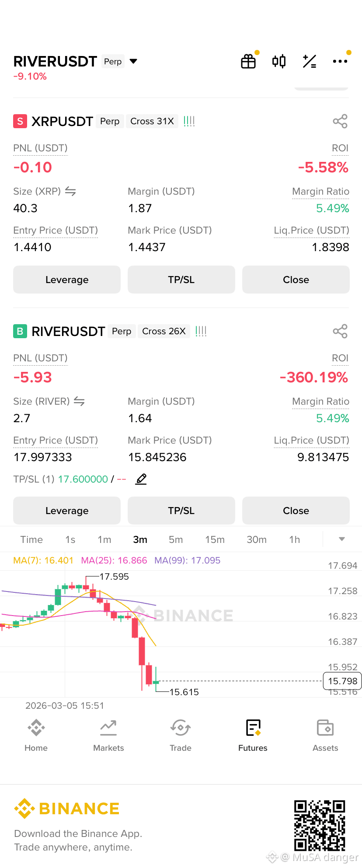This screenshot has width=362, height=868.
Task: Close the XRPUSDT position
Action: (x=296, y=280)
